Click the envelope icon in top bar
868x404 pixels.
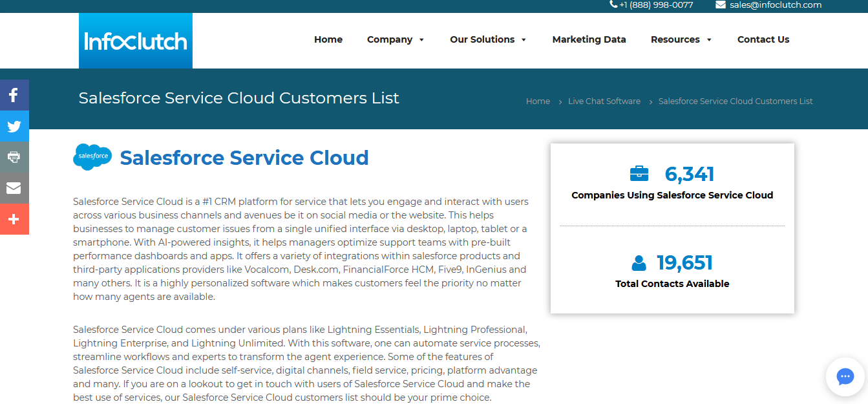(721, 5)
